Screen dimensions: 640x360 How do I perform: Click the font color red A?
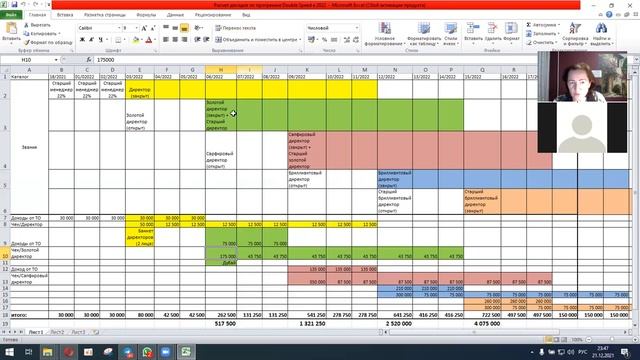click(149, 40)
